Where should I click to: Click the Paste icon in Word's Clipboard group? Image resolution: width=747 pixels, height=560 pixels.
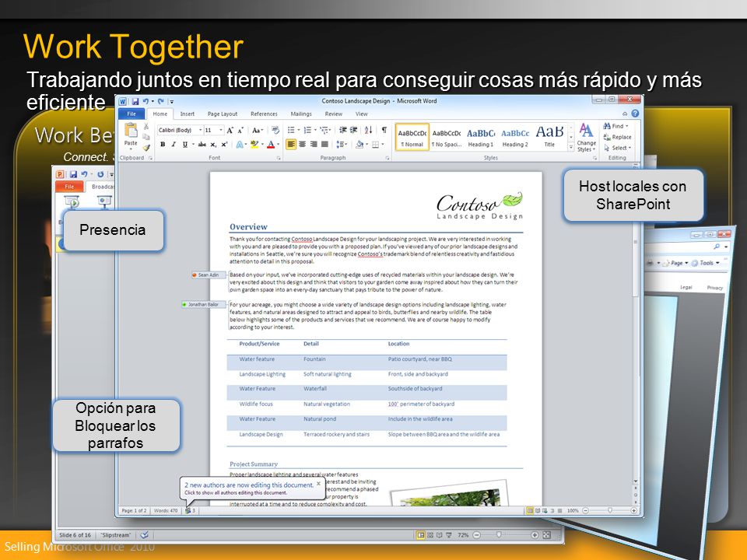[131, 130]
